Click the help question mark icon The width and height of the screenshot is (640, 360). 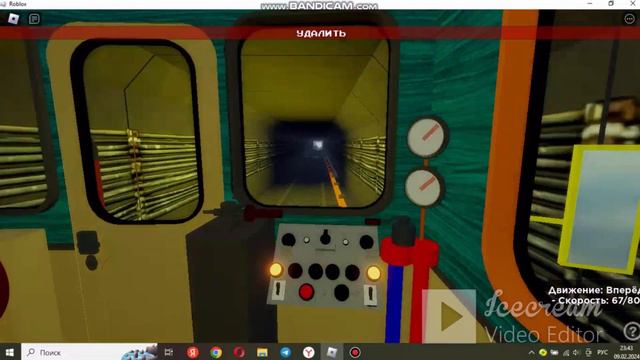(631, 331)
